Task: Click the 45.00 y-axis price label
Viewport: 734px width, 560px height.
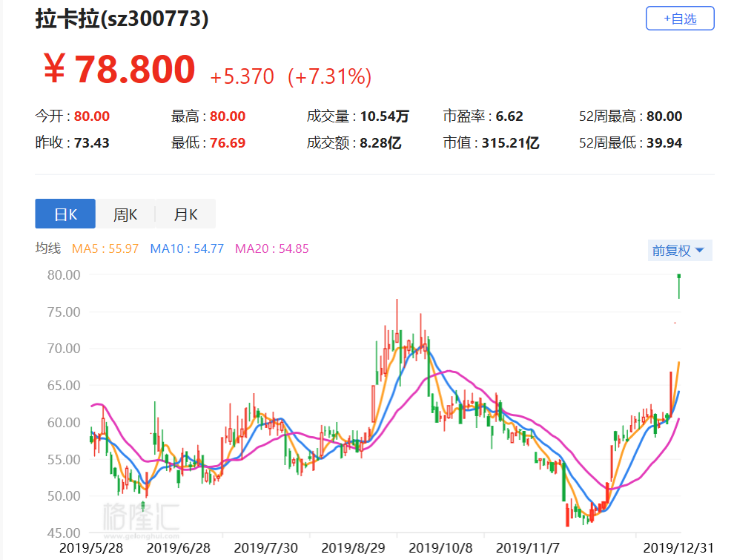Action: click(64, 533)
